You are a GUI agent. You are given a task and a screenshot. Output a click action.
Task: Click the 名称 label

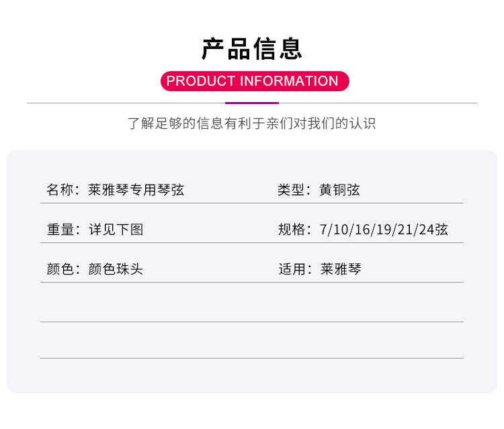(60, 190)
